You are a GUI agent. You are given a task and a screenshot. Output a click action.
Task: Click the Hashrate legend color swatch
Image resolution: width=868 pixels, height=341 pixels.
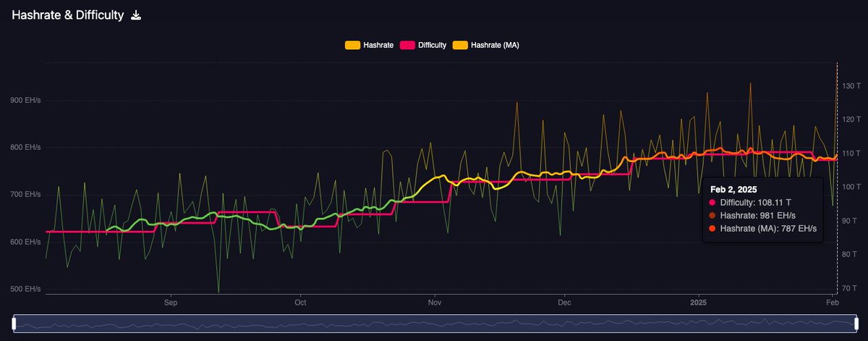pyautogui.click(x=352, y=45)
